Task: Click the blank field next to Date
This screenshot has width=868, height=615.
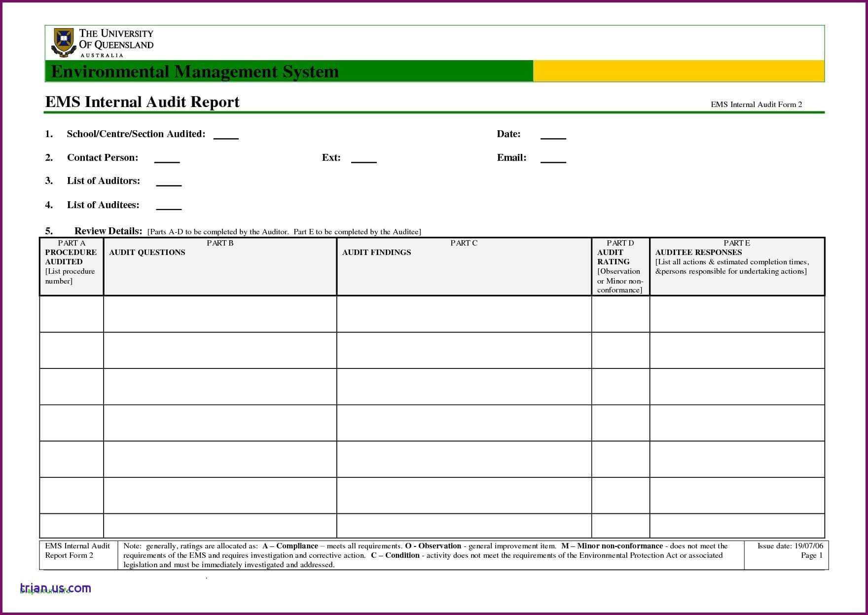Action: pyautogui.click(x=553, y=135)
